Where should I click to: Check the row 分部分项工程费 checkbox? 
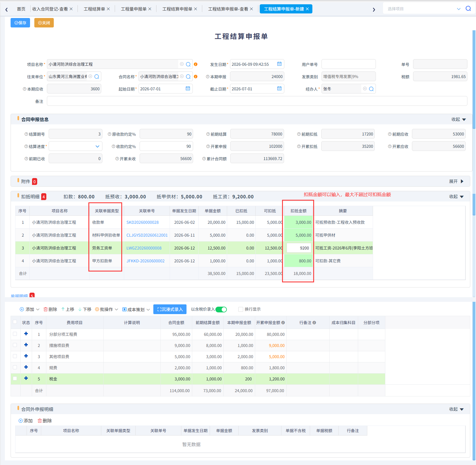(15, 334)
